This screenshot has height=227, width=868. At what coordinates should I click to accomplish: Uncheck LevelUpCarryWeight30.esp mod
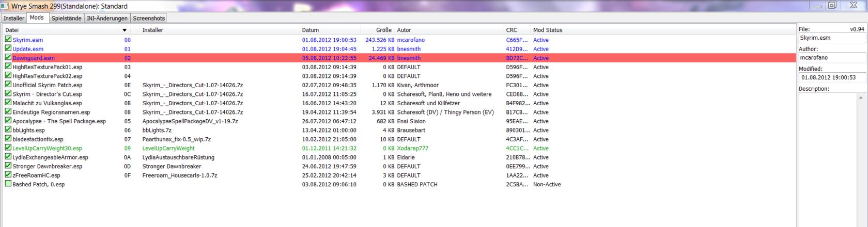click(8, 148)
